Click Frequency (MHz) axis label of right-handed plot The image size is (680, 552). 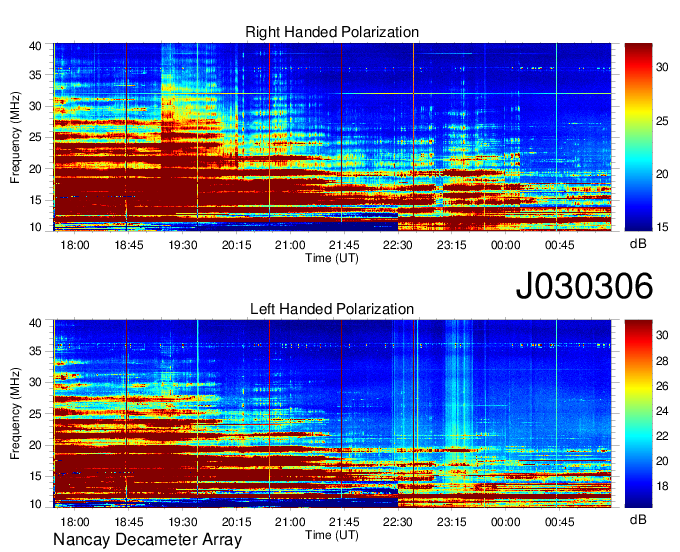[15, 137]
